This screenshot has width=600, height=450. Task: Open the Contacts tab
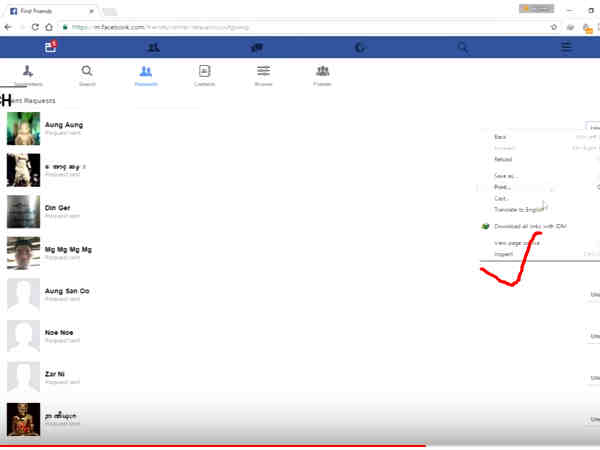[205, 75]
